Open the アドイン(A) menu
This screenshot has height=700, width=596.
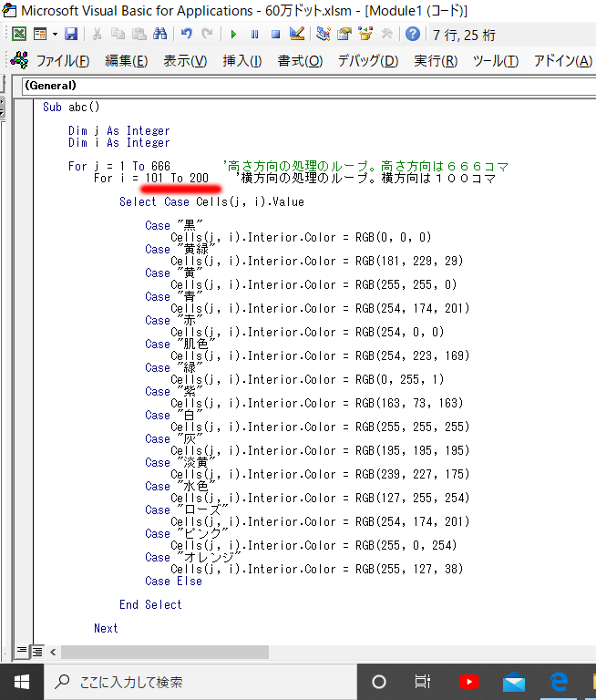[x=563, y=61]
